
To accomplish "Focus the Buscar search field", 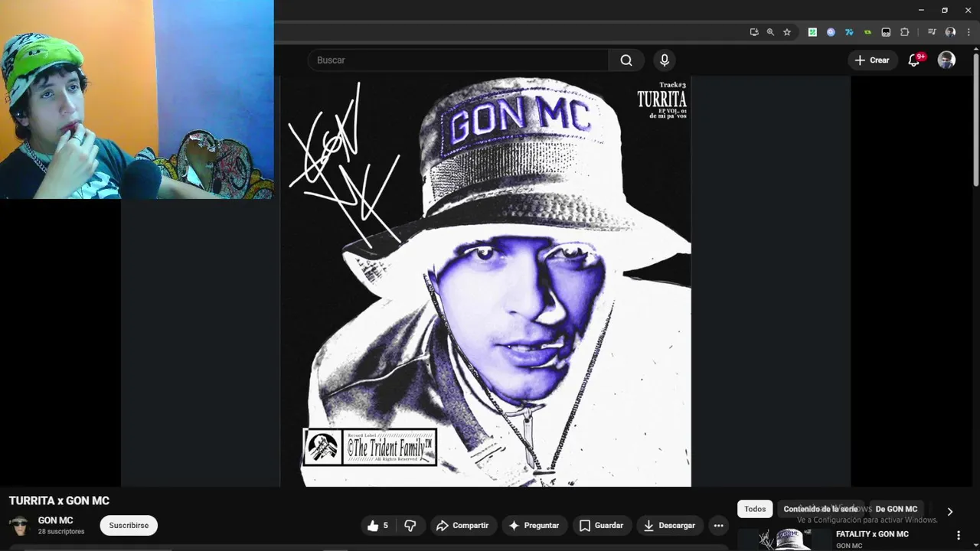I will tap(458, 60).
